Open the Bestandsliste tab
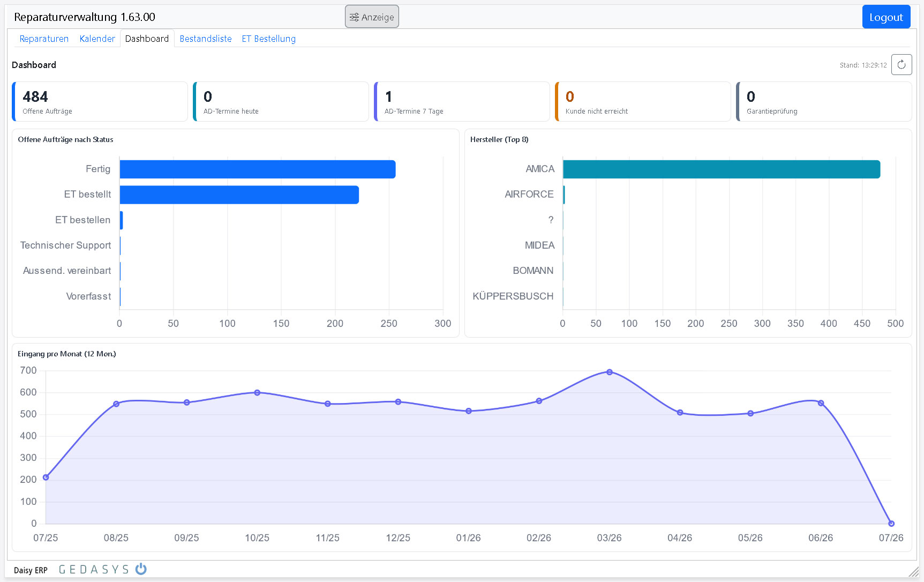The height and width of the screenshot is (582, 924). tap(206, 39)
